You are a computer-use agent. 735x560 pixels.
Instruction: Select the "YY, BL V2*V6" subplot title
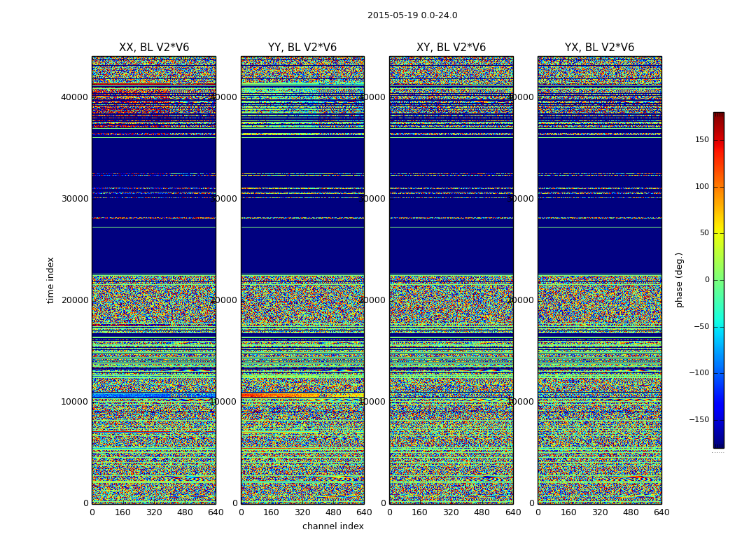tap(302, 48)
